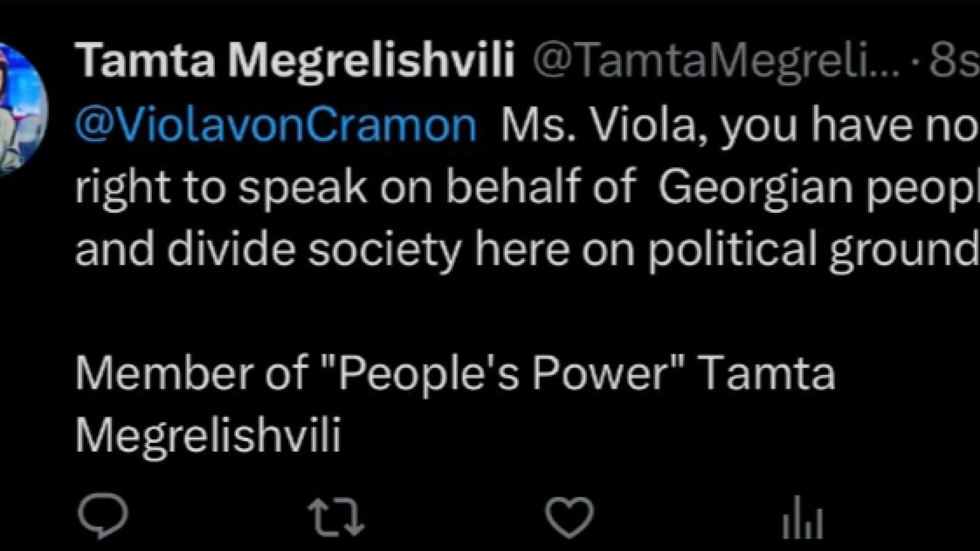Open Tamta Megrelishvili's profile picture

[20, 110]
